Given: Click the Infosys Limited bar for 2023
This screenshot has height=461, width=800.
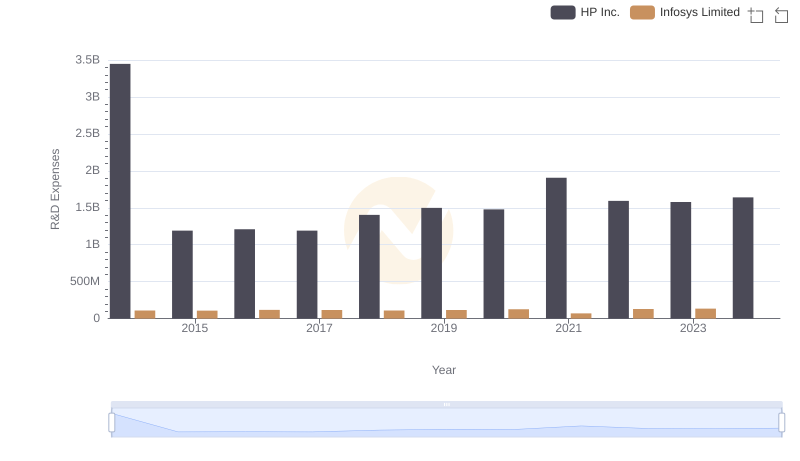Looking at the screenshot, I should 706,314.
